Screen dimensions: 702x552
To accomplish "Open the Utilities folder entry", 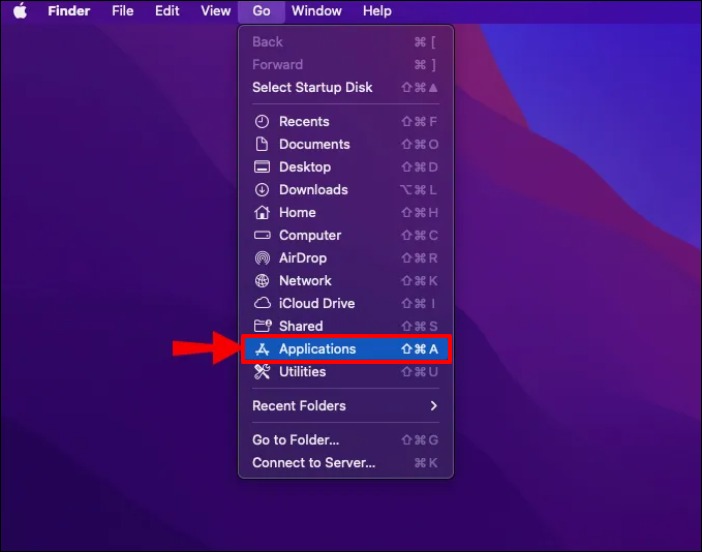I will [346, 372].
